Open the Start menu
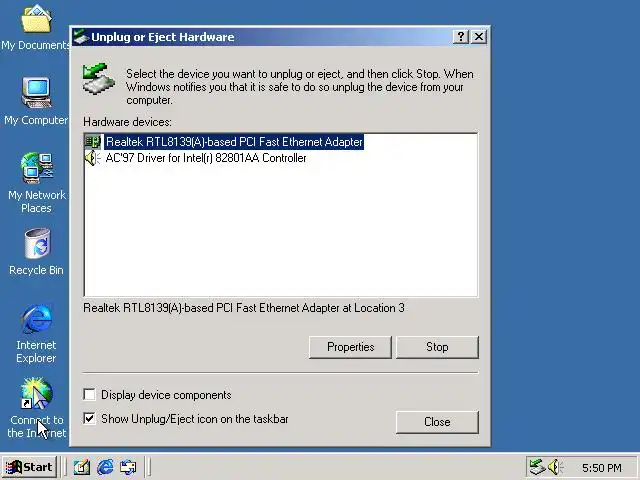This screenshot has width=640, height=480. coord(29,467)
